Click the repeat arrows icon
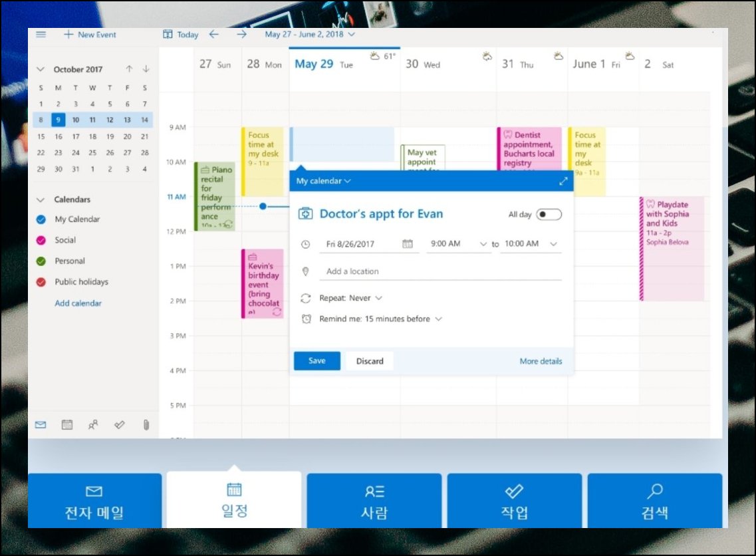The height and width of the screenshot is (556, 756). point(305,299)
